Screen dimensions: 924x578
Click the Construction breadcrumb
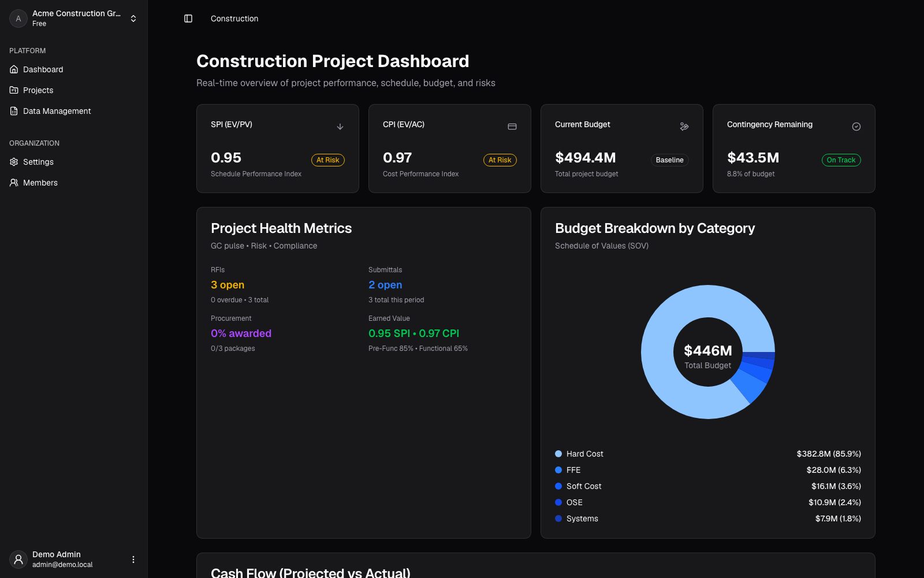[234, 18]
